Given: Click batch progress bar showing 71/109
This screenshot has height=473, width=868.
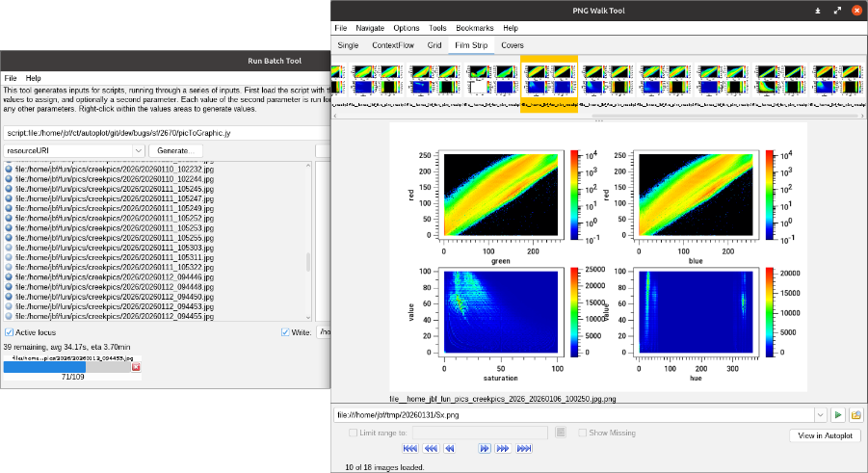Looking at the screenshot, I should [x=66, y=367].
